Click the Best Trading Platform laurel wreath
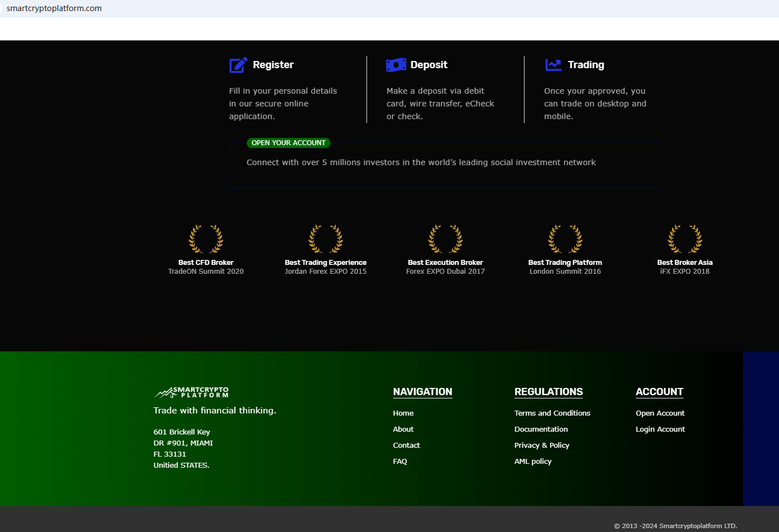Viewport: 779px width, 532px height. 565,239
